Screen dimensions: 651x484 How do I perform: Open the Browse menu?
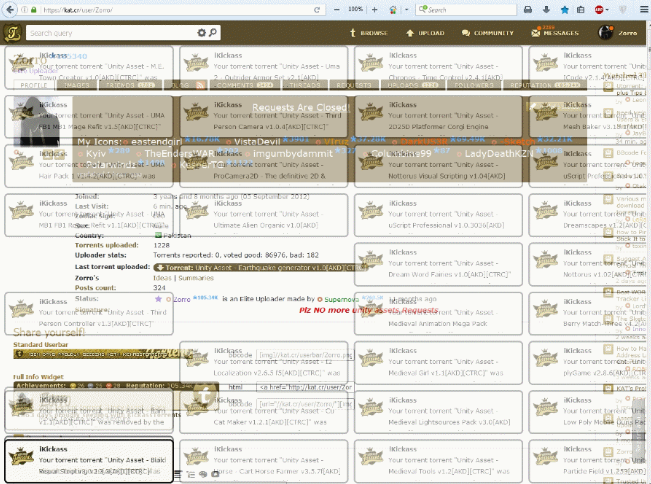coord(369,33)
